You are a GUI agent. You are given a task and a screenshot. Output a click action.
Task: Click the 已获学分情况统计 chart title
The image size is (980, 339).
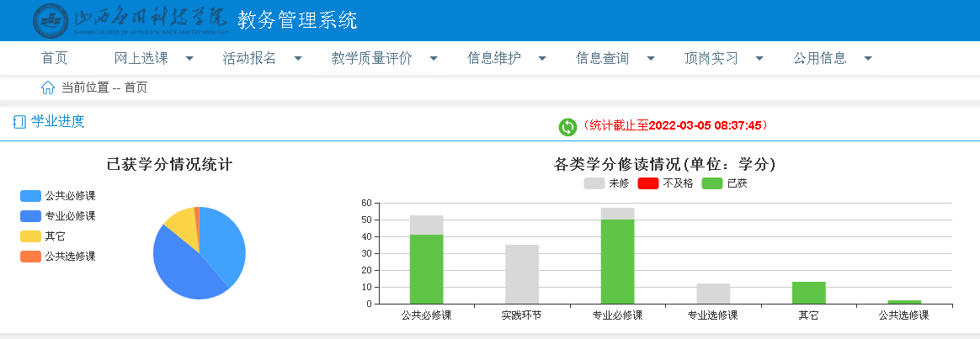click(170, 164)
